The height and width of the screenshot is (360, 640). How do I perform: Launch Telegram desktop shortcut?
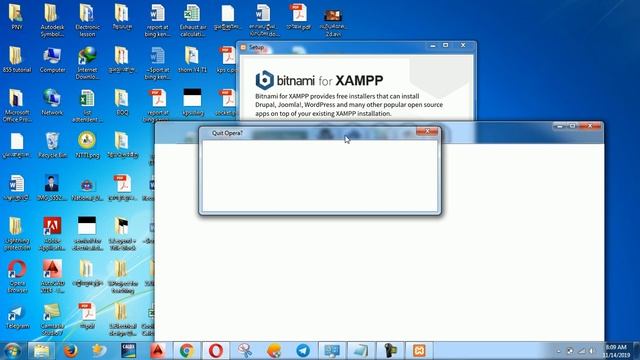point(17,318)
